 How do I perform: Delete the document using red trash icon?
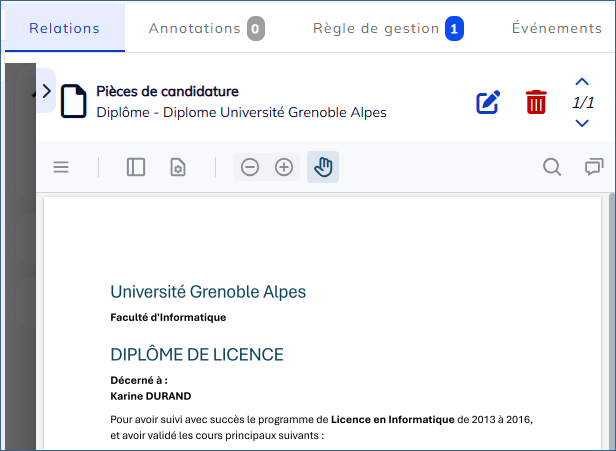click(536, 102)
